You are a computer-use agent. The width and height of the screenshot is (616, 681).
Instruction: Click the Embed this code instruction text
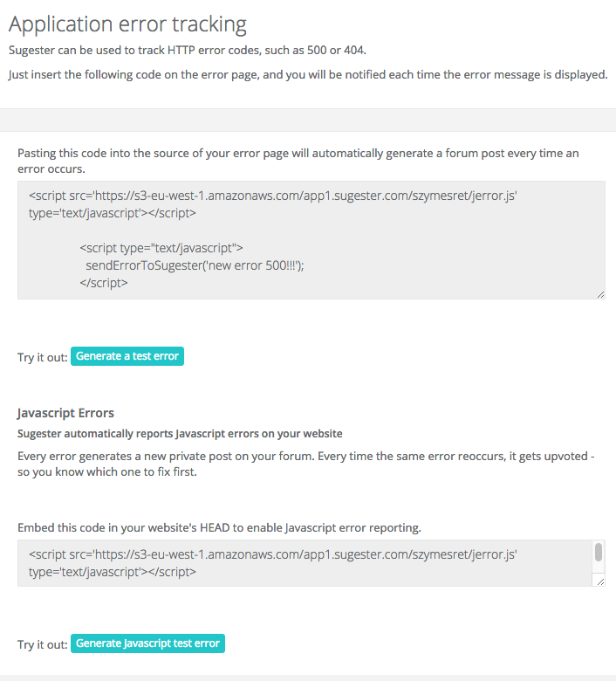[219, 527]
